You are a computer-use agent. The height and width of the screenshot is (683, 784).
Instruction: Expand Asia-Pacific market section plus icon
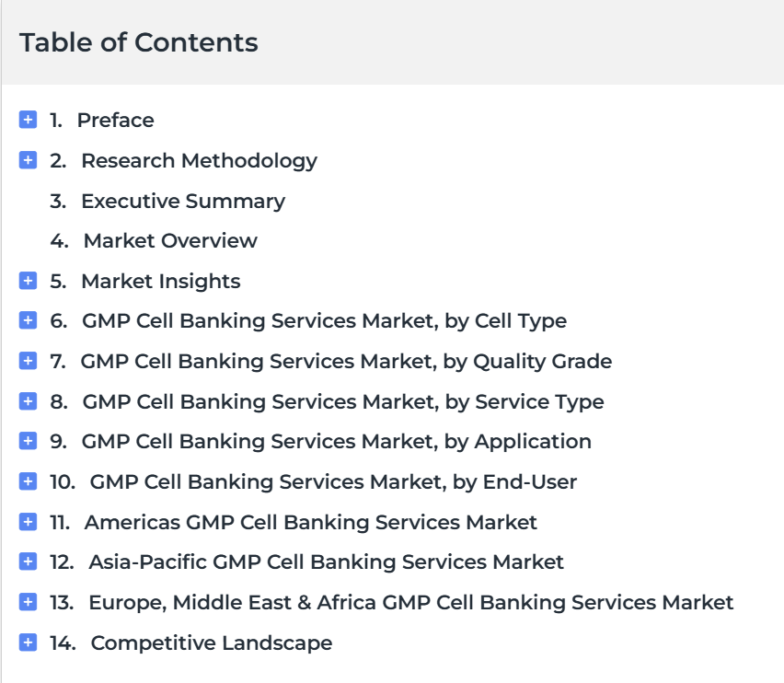[x=28, y=562]
